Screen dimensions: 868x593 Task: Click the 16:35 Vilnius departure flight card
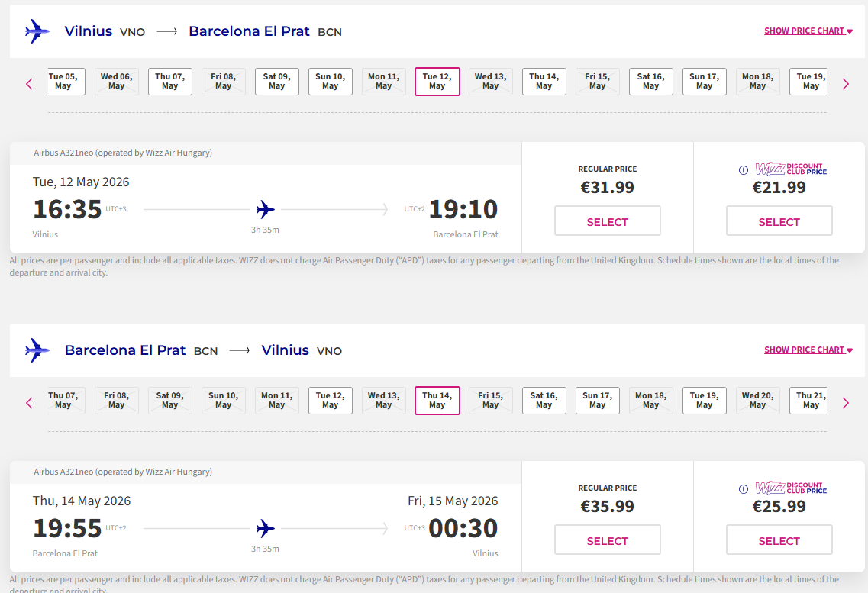tap(265, 208)
